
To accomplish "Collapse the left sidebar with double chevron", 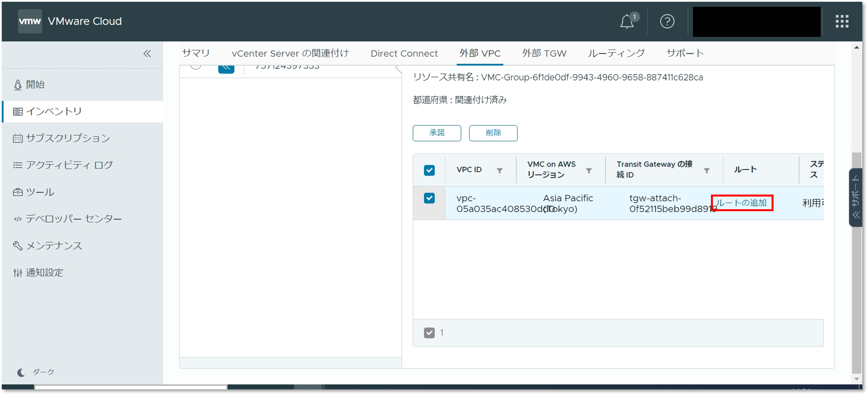I will 147,54.
